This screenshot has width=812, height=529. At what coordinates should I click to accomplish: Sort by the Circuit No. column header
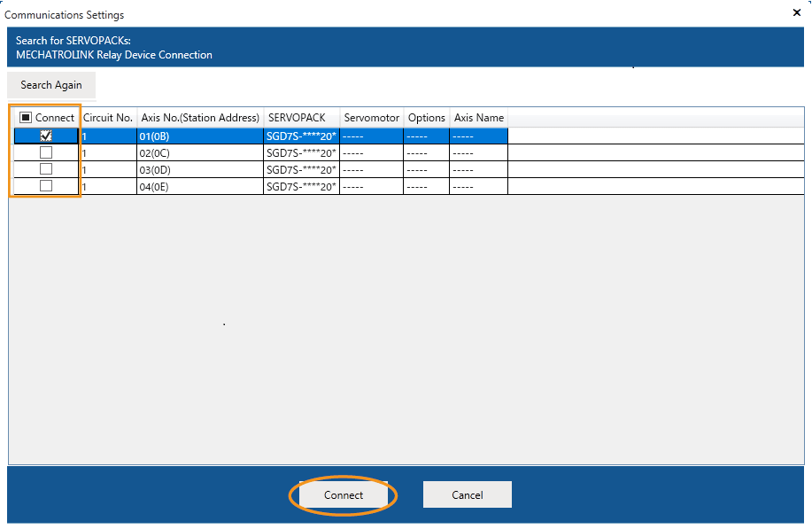point(108,118)
